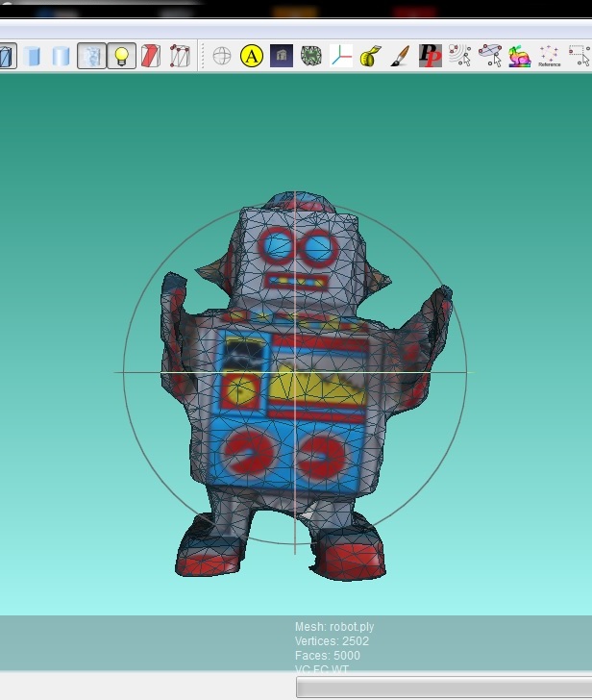Select the paintbrush painting tool
The width and height of the screenshot is (592, 700).
[400, 56]
